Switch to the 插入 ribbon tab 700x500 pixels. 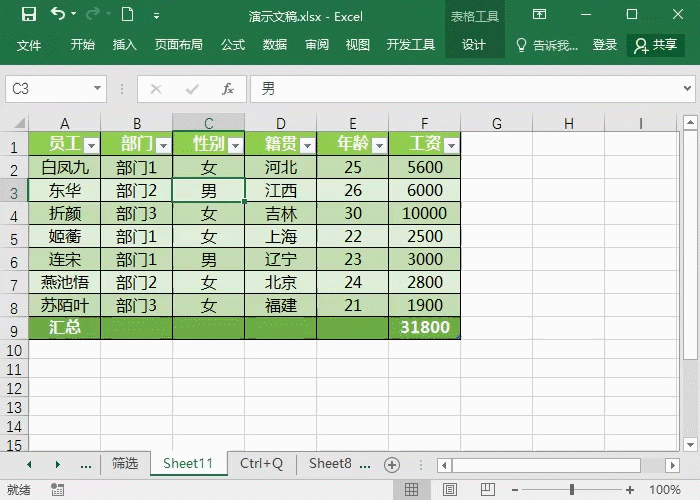pyautogui.click(x=125, y=45)
